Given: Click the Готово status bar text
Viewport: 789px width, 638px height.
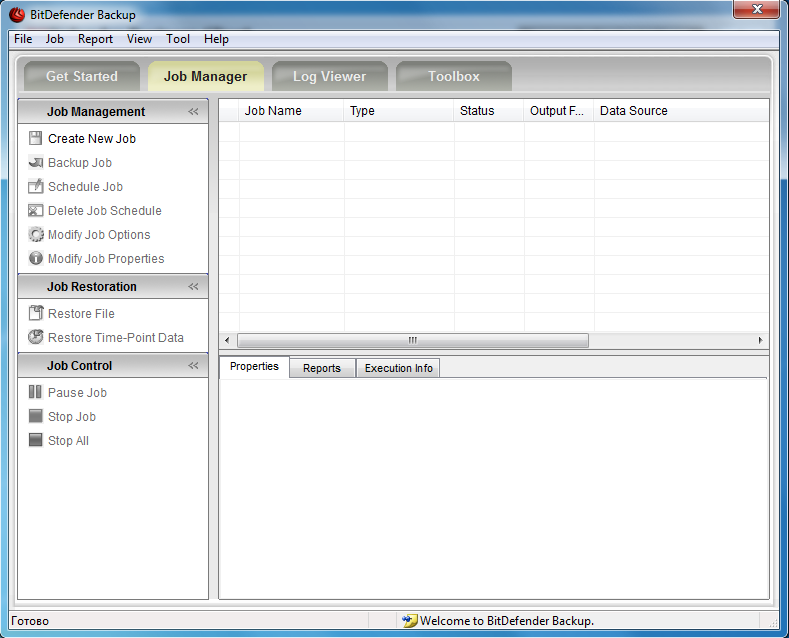Looking at the screenshot, I should [30, 621].
